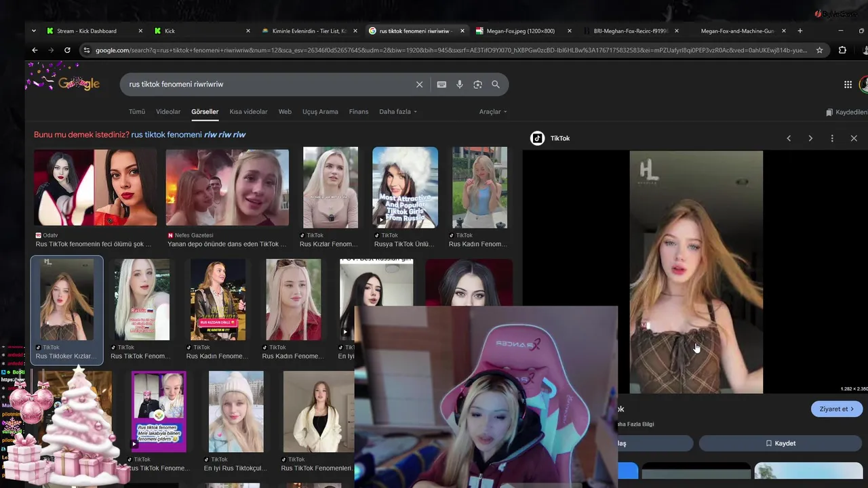Select the Kısa videolar search tab
Image resolution: width=868 pixels, height=488 pixels.
point(248,112)
